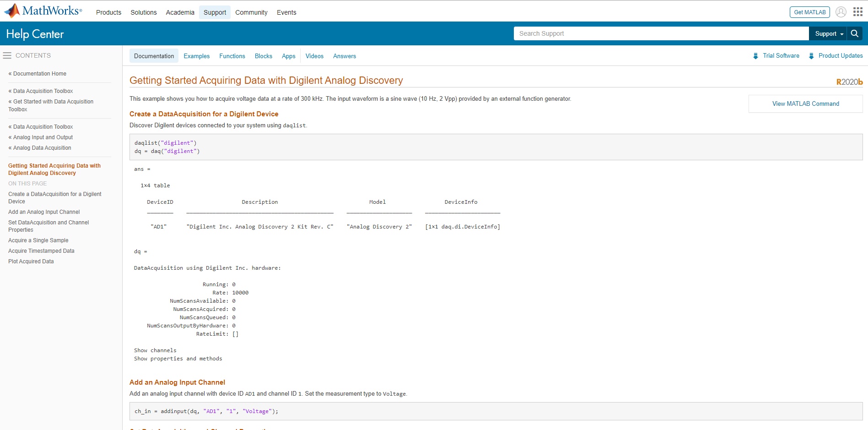Jump to Set DataAcquisition and Channel Properties
868x430 pixels.
click(49, 226)
